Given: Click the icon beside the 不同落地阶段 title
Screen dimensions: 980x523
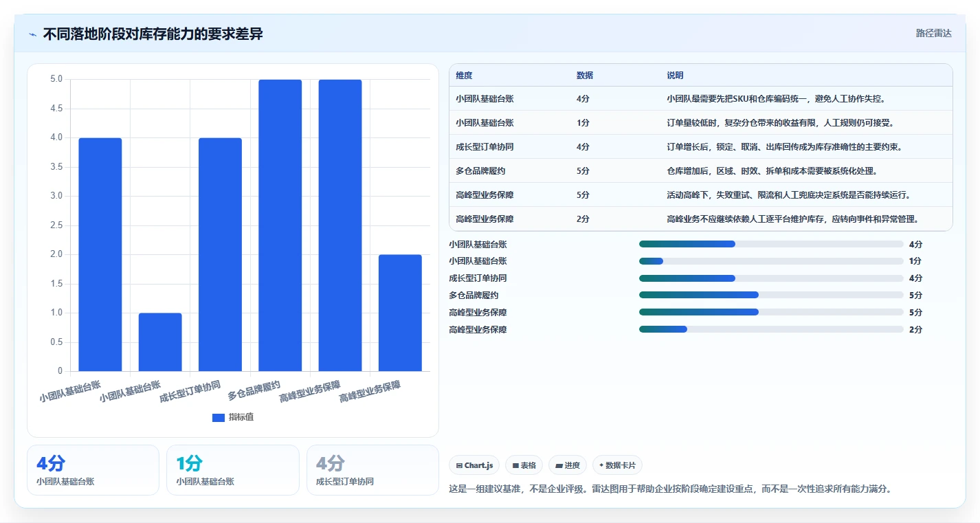Looking at the screenshot, I should coord(33,34).
